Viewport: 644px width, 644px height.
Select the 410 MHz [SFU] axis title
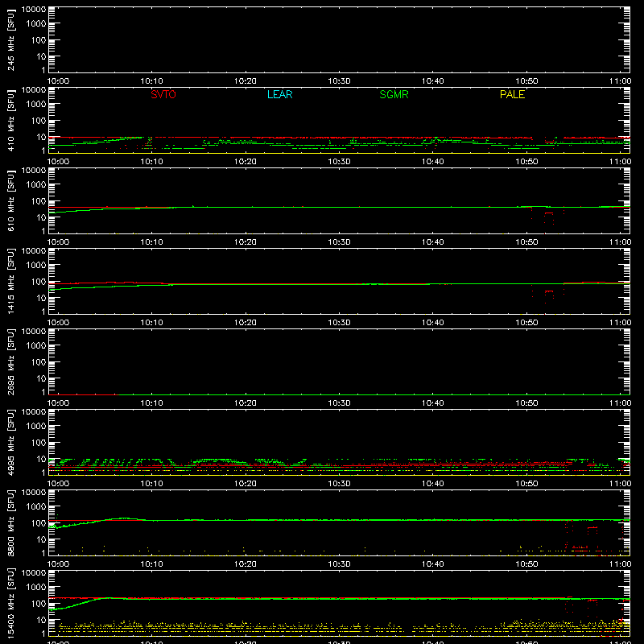[x=10, y=122]
